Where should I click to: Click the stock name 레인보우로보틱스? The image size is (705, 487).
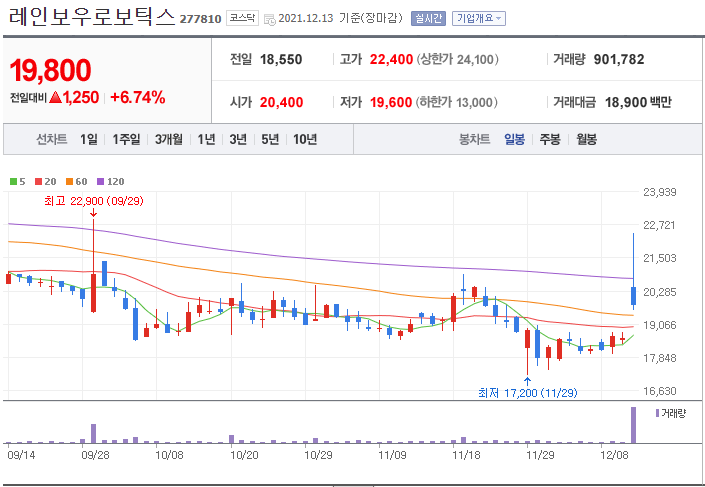click(91, 18)
